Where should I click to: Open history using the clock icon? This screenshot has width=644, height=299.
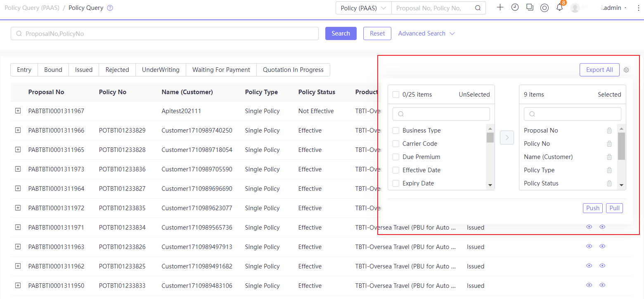(x=515, y=7)
